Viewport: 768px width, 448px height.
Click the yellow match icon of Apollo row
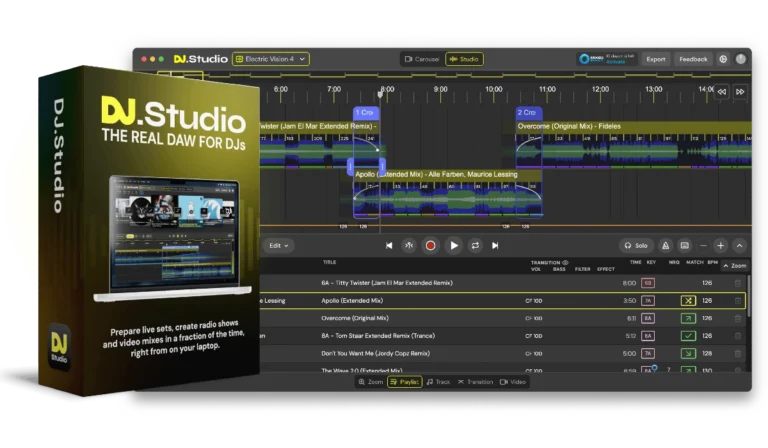688,301
